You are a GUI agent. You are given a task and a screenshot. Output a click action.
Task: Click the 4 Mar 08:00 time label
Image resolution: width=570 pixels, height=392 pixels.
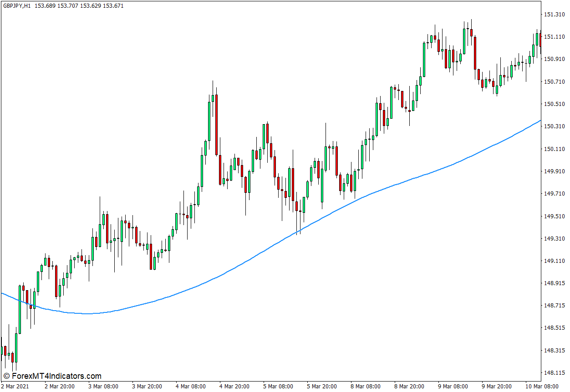(191, 387)
